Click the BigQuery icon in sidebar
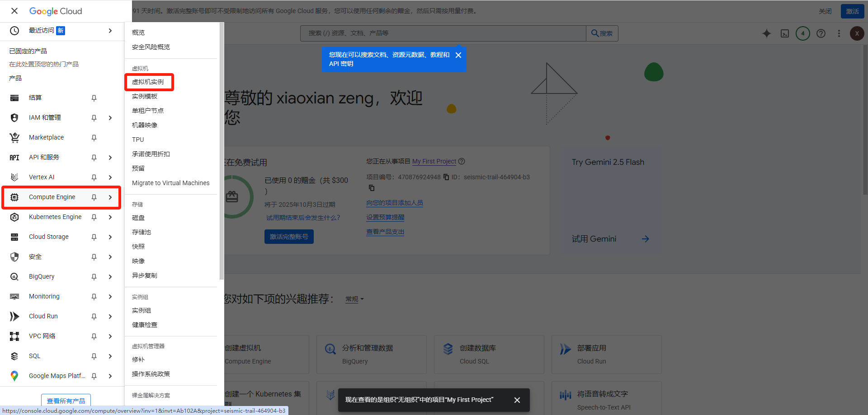Screen dimensions: 868x415 14,277
